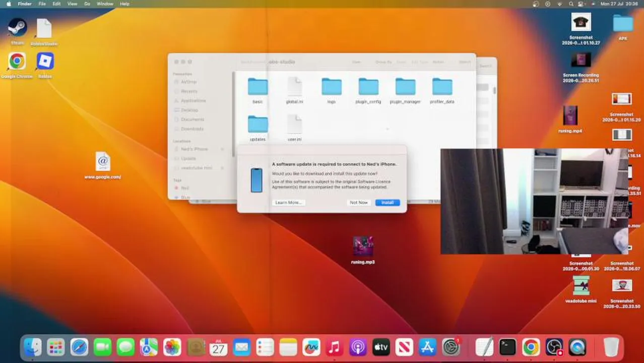
Task: Choose Not Now in the update dialog
Action: [359, 202]
